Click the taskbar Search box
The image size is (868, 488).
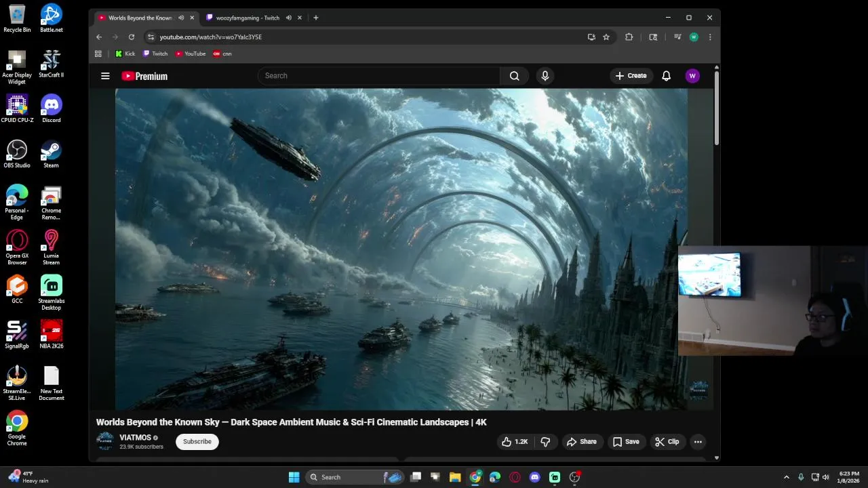coord(356,477)
